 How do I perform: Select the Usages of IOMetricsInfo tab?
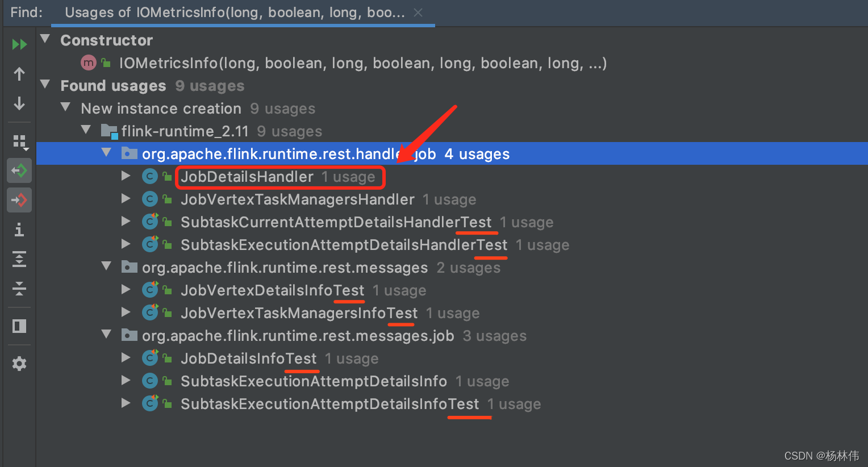click(x=234, y=12)
